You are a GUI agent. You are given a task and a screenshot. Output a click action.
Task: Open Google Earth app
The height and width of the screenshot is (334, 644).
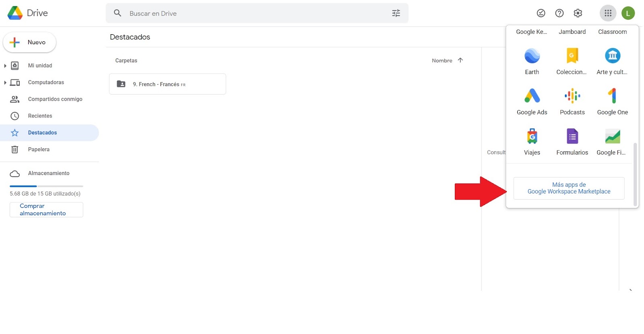(532, 61)
